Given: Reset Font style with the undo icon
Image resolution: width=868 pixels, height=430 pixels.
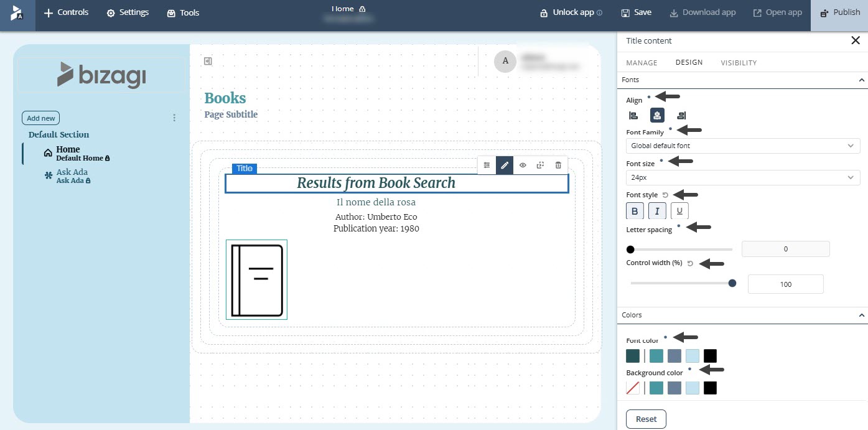Looking at the screenshot, I should (665, 195).
